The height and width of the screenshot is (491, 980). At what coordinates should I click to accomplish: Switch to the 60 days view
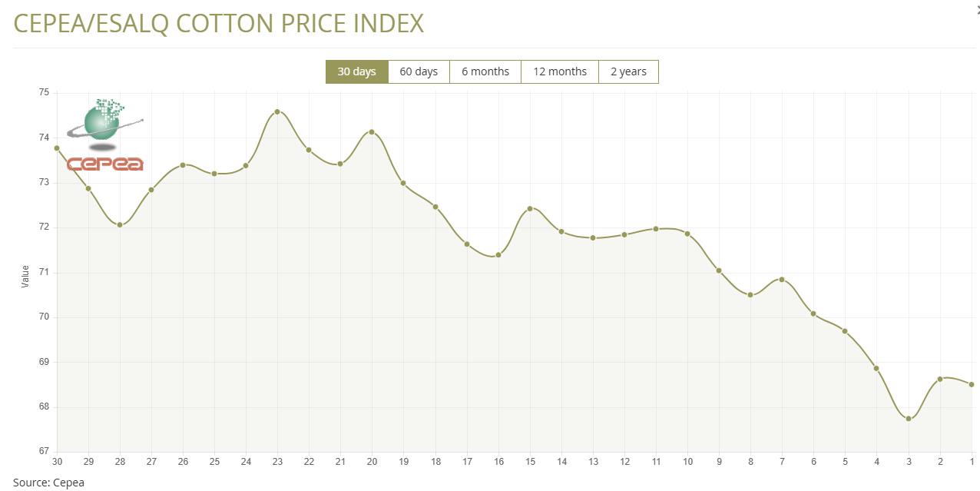[419, 71]
